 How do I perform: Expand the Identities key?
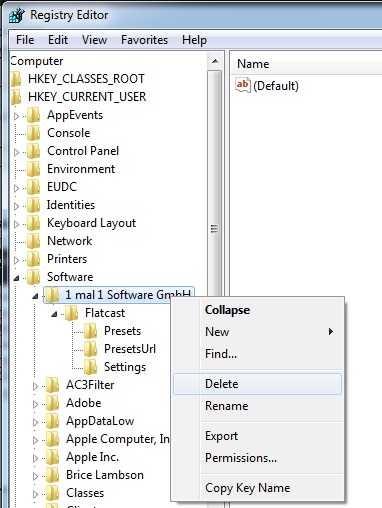click(x=16, y=206)
